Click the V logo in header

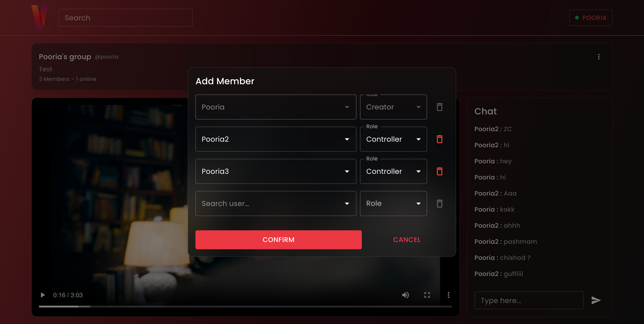40,17
